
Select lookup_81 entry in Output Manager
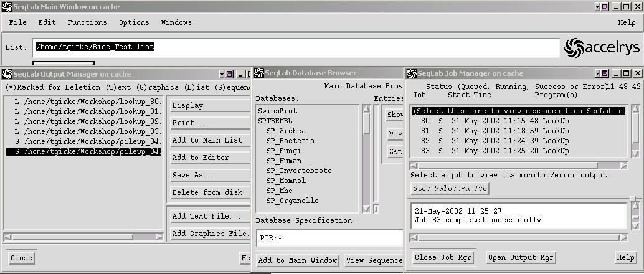83,111
